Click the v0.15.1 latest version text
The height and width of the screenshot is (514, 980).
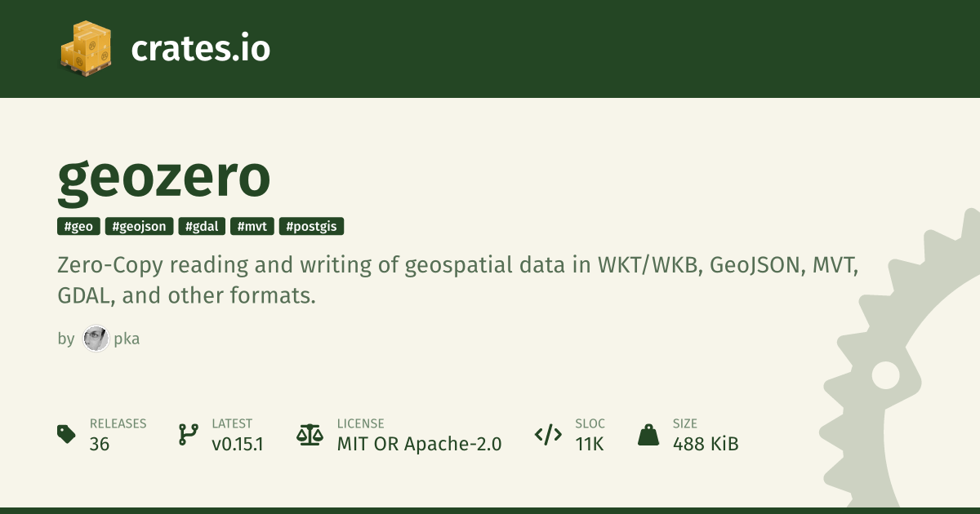pos(237,444)
